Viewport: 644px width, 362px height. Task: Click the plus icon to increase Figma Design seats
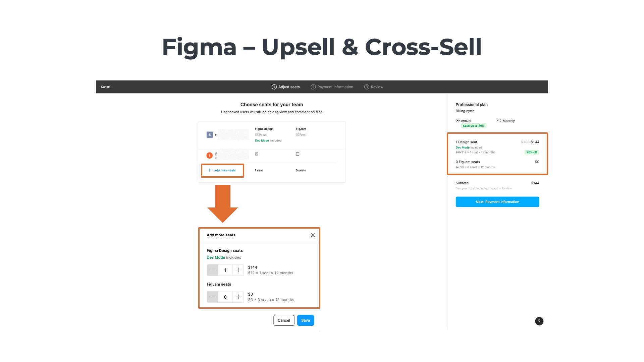tap(238, 270)
